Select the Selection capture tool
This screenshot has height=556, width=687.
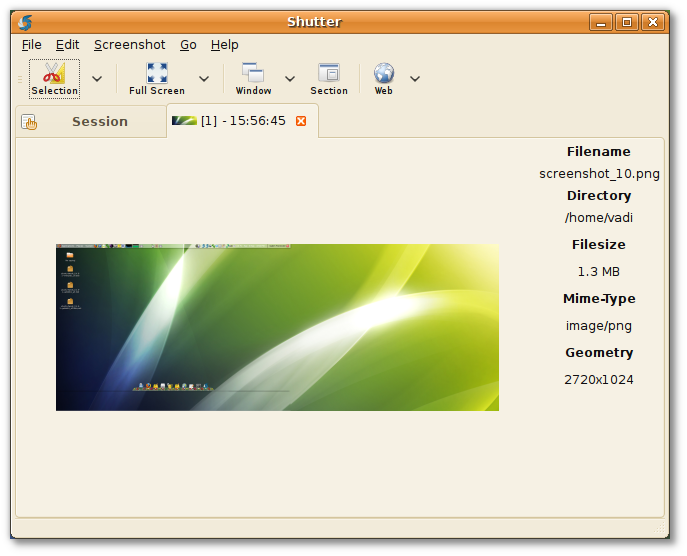coord(54,78)
